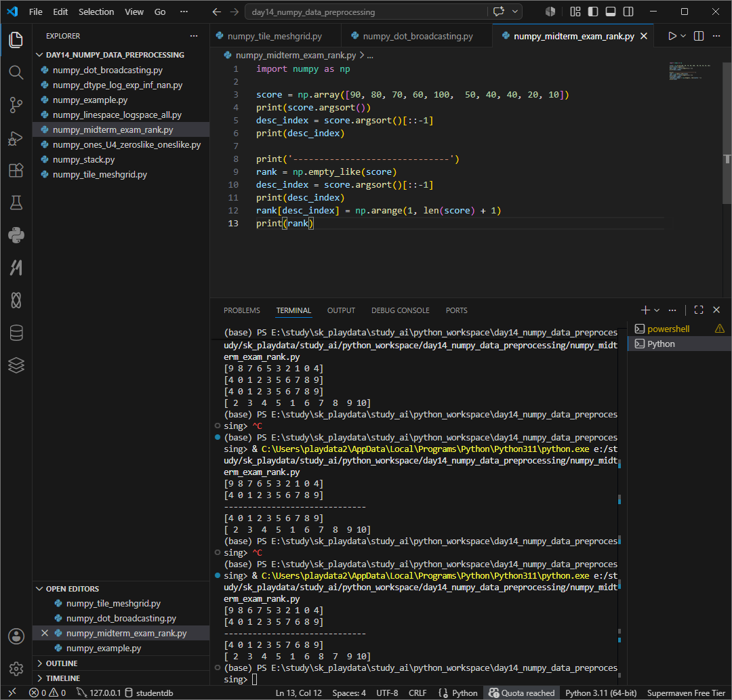
Task: Click the UTF-8 encoding selector
Action: 387,693
